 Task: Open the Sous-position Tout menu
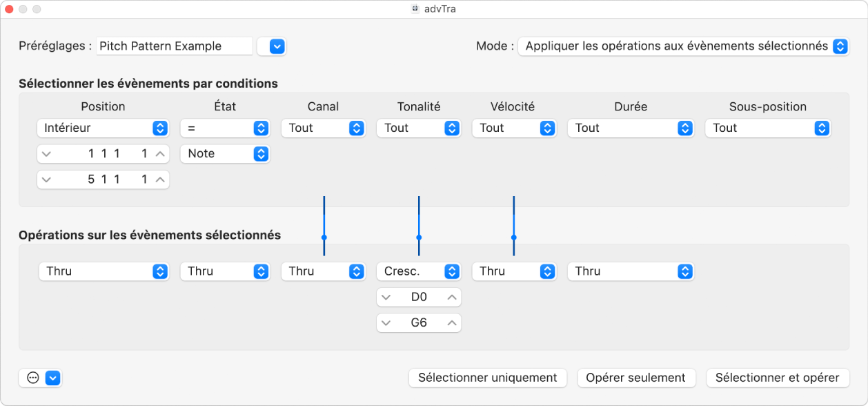(767, 128)
